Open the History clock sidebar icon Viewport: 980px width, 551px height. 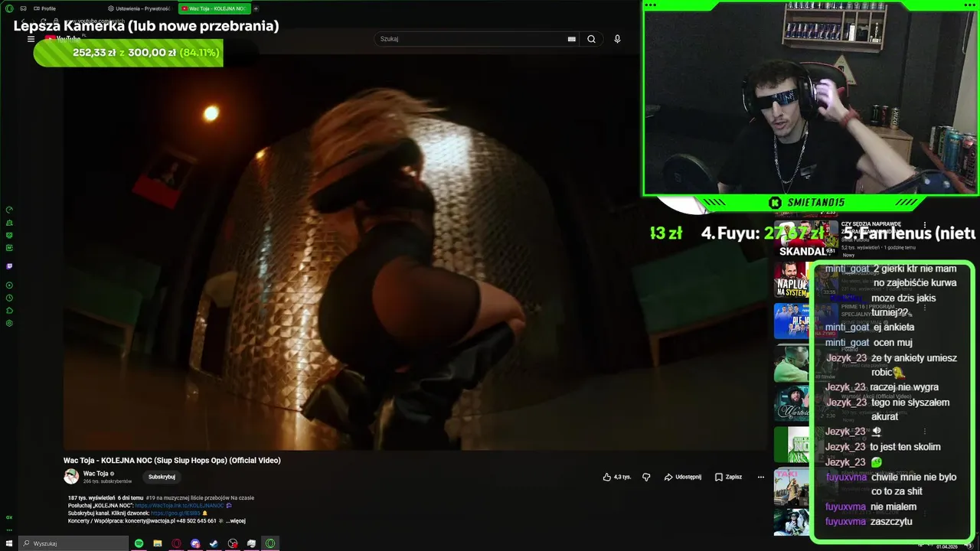pos(9,298)
